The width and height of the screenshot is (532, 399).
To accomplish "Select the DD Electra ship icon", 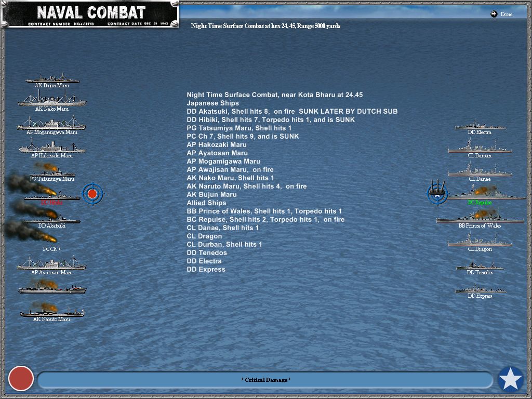I will point(480,125).
